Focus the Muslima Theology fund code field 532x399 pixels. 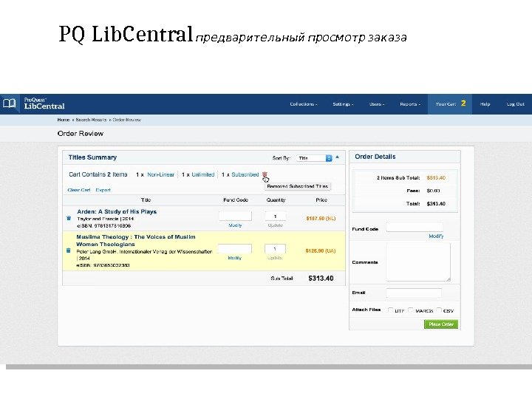coord(235,249)
